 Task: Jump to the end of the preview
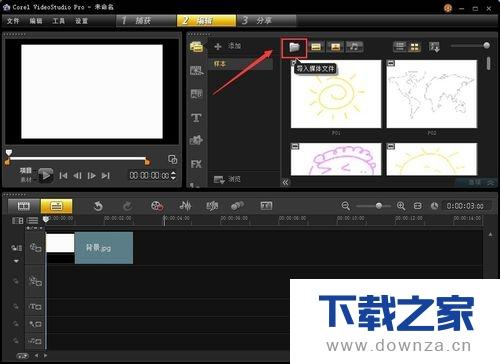pyautogui.click(x=106, y=176)
